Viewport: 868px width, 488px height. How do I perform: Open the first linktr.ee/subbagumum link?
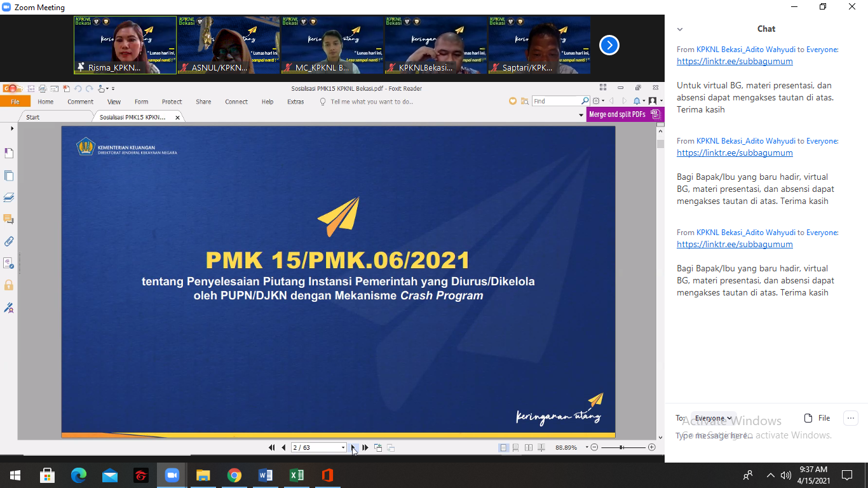(735, 62)
